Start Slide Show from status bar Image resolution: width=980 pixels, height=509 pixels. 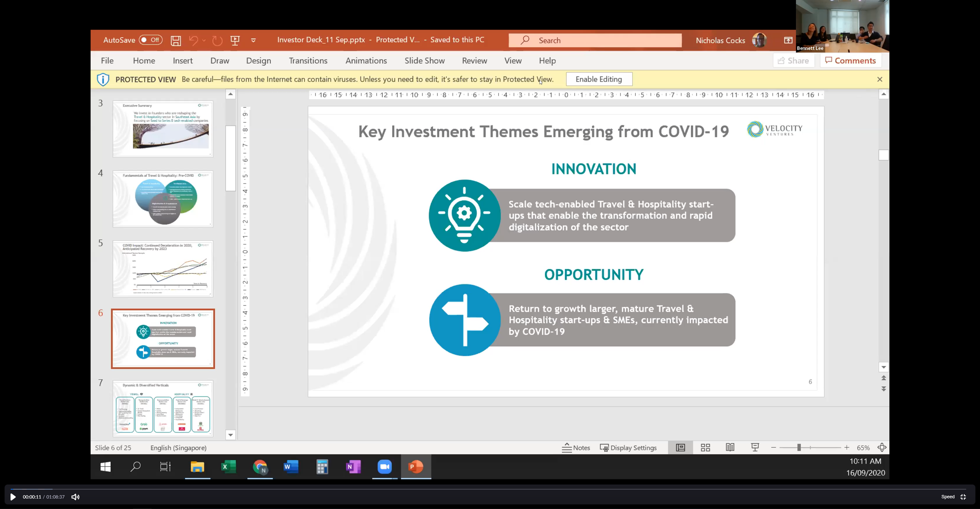point(755,448)
